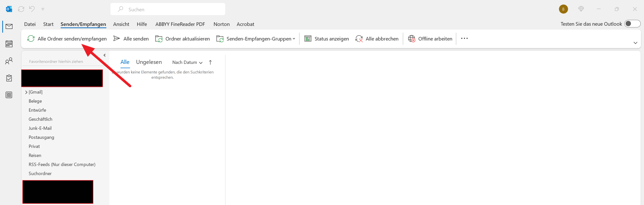Open the Suchordner folder
Screen dimensions: 644x205
pyautogui.click(x=40, y=174)
